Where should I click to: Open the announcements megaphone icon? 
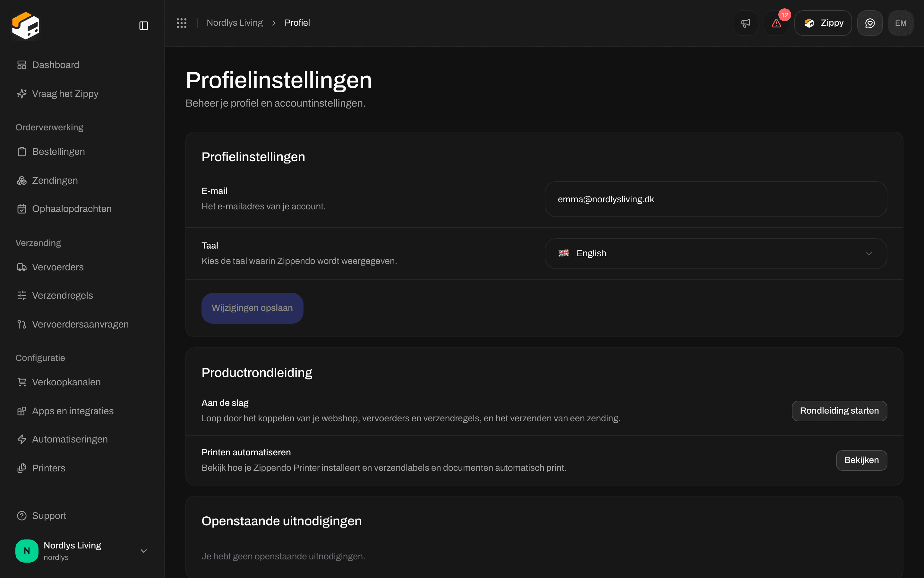click(745, 23)
